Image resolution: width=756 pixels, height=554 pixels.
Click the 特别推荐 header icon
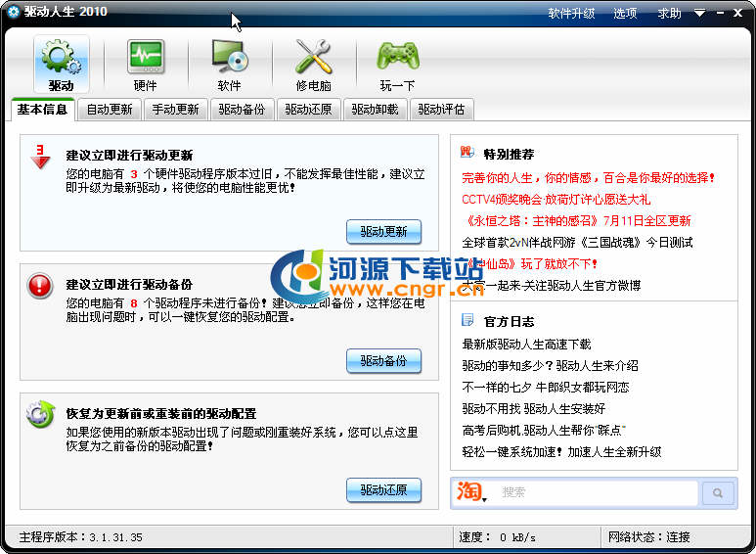(467, 153)
